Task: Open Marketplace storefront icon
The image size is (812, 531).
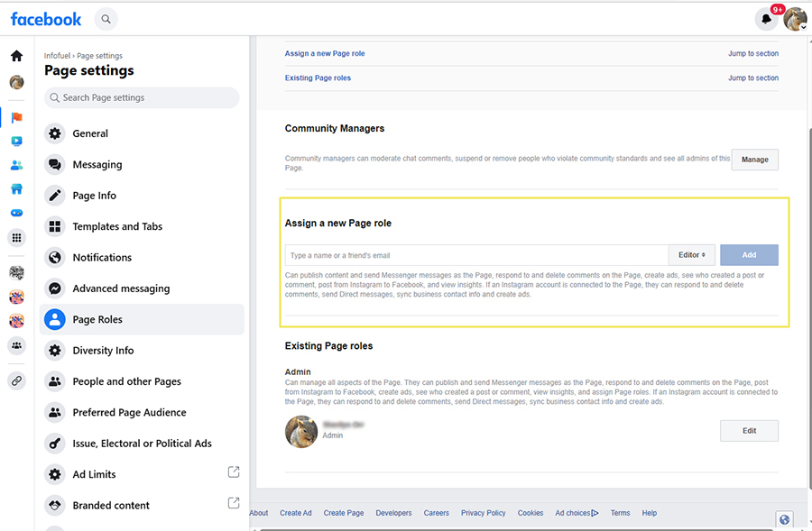Action: (x=16, y=189)
